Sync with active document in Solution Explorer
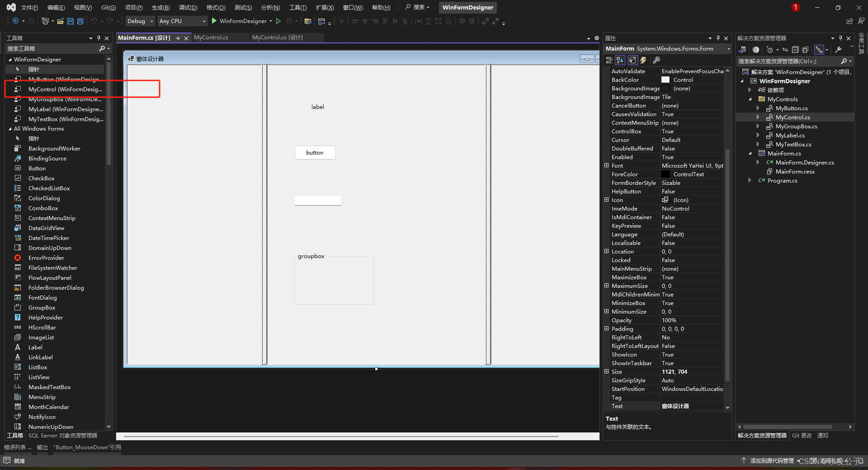The width and height of the screenshot is (868, 470). 785,50
